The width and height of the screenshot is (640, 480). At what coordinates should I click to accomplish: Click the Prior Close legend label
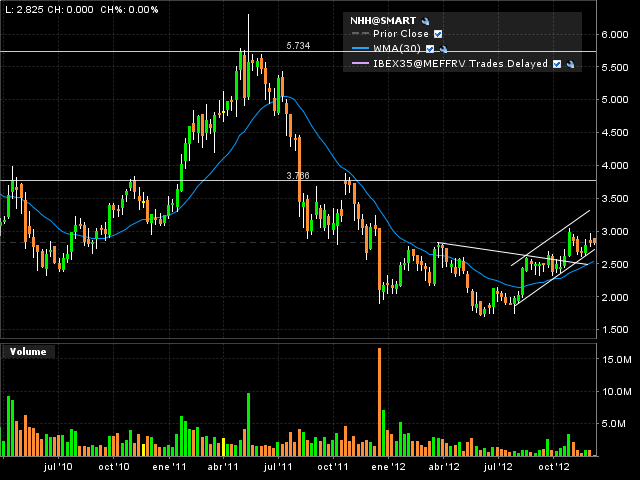click(x=401, y=34)
